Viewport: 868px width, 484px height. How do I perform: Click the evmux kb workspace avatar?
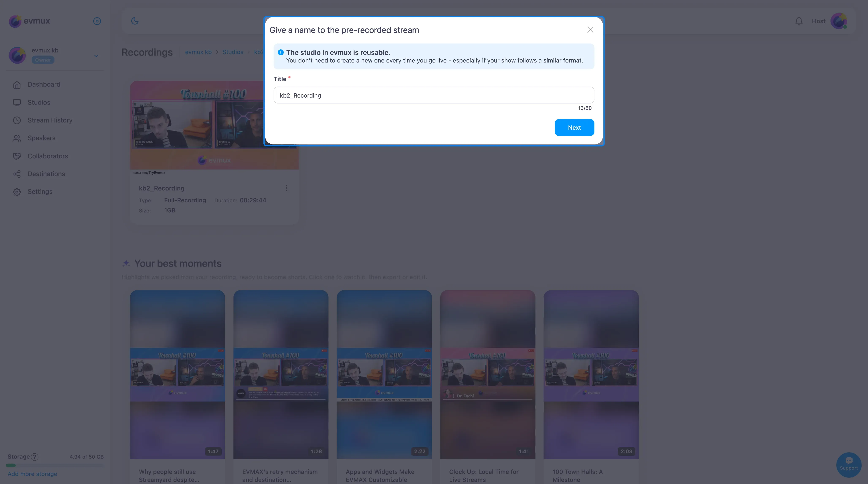point(17,55)
